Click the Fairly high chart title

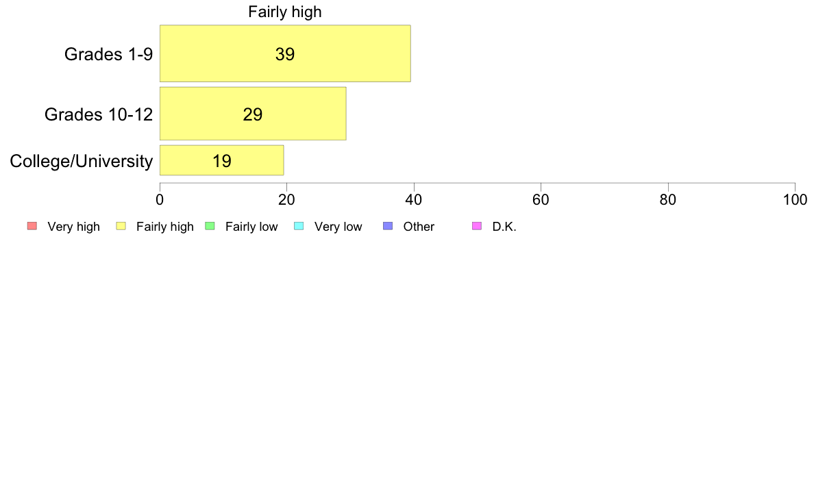[285, 12]
